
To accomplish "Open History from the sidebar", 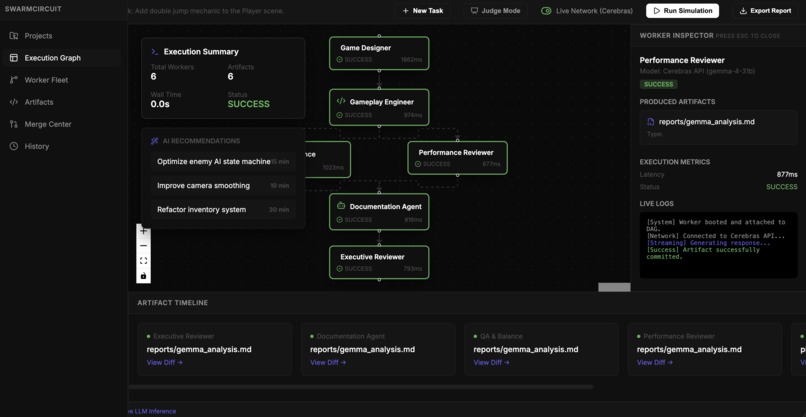I will click(62, 147).
